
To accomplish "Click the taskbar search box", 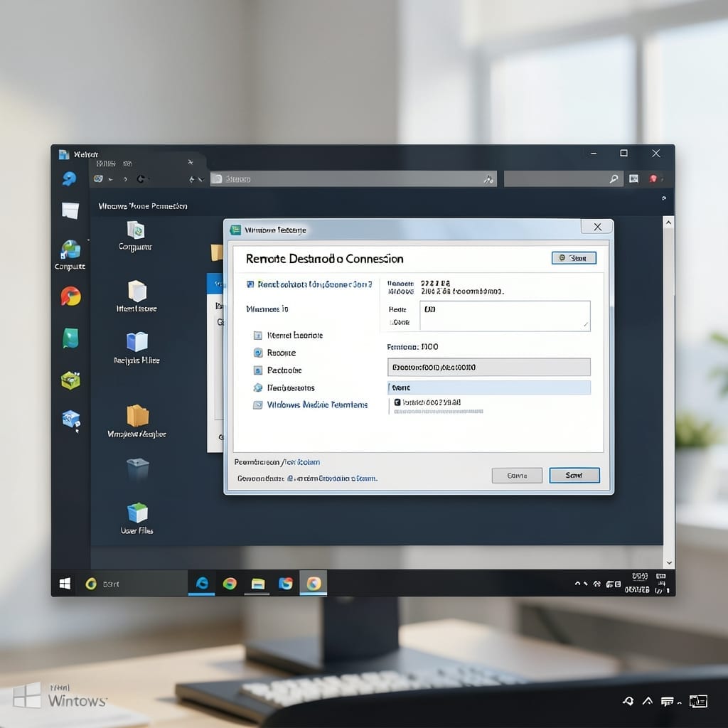I will click(x=134, y=584).
